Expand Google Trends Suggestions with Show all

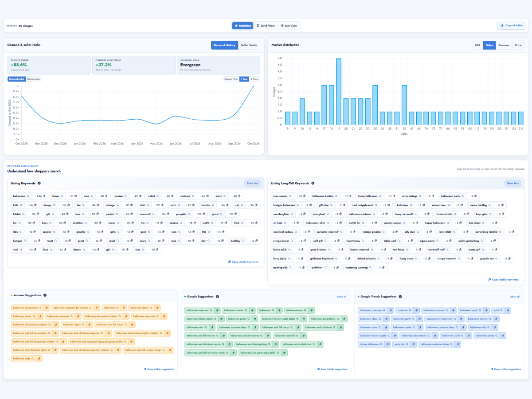(515, 297)
